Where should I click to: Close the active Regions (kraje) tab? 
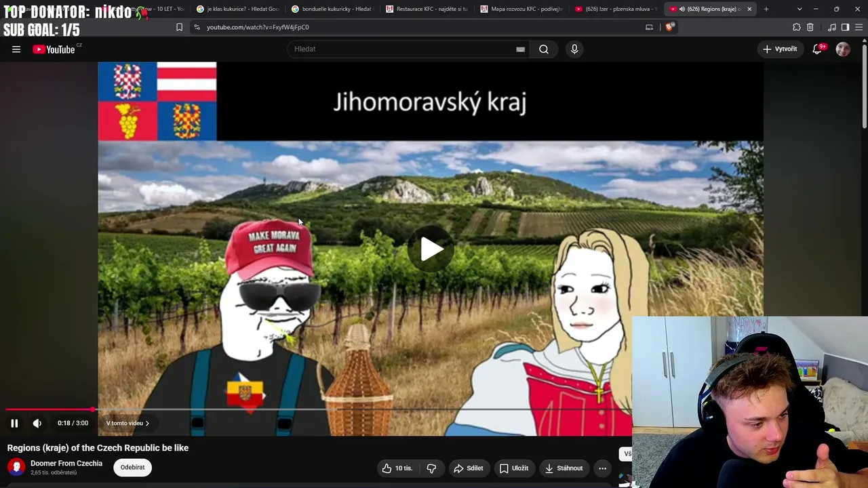749,9
